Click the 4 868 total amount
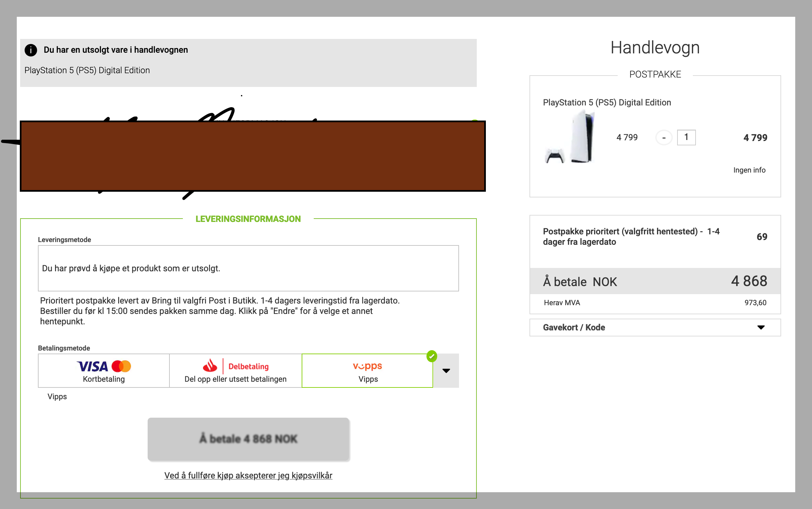Image resolution: width=812 pixels, height=509 pixels. [749, 281]
